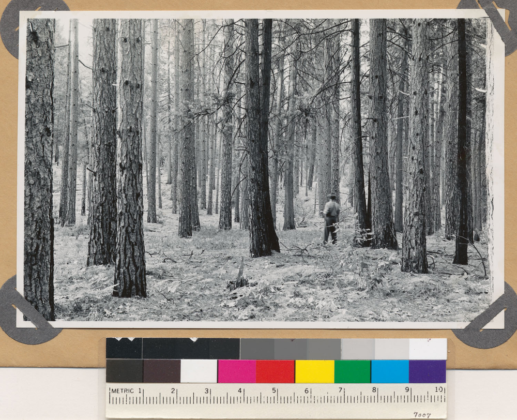Viewport: 517px width, 420px height.
Task: Click the magenta color patch
Action: coord(236,371)
